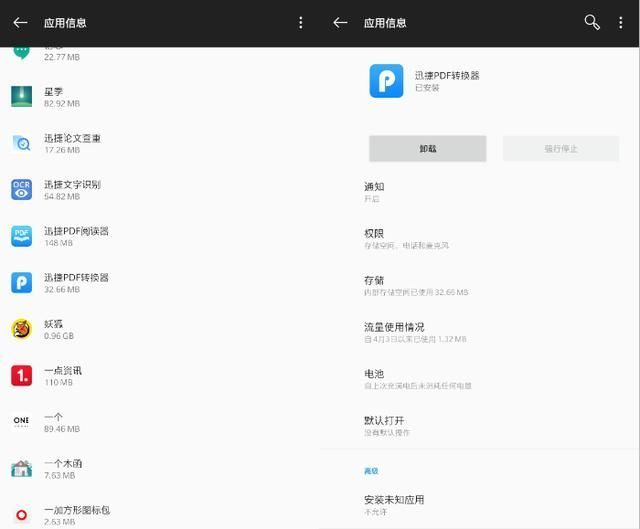Select the 星季 list entry

tap(160, 97)
